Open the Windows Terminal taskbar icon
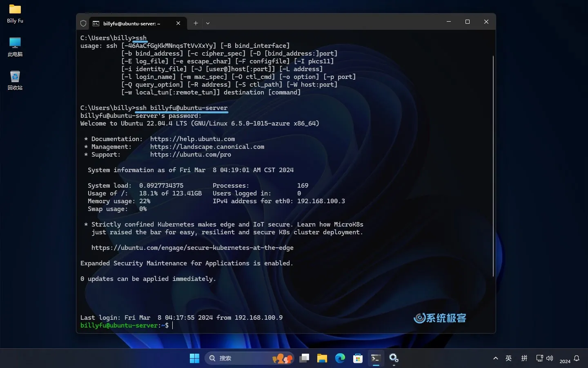The width and height of the screenshot is (588, 368). click(376, 358)
